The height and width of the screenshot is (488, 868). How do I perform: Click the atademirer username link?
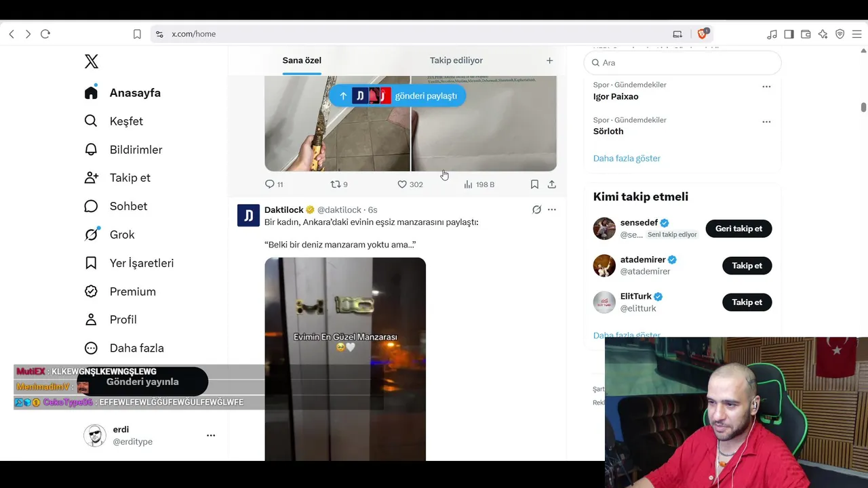[643, 260]
